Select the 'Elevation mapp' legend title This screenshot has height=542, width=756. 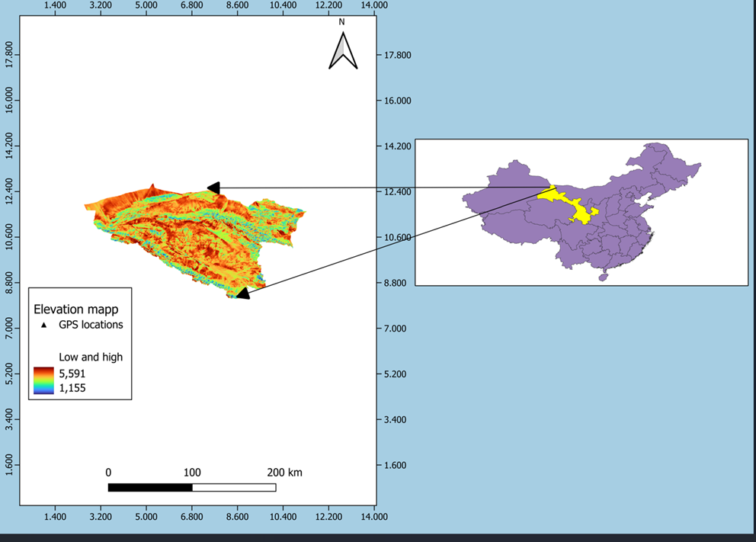point(75,309)
